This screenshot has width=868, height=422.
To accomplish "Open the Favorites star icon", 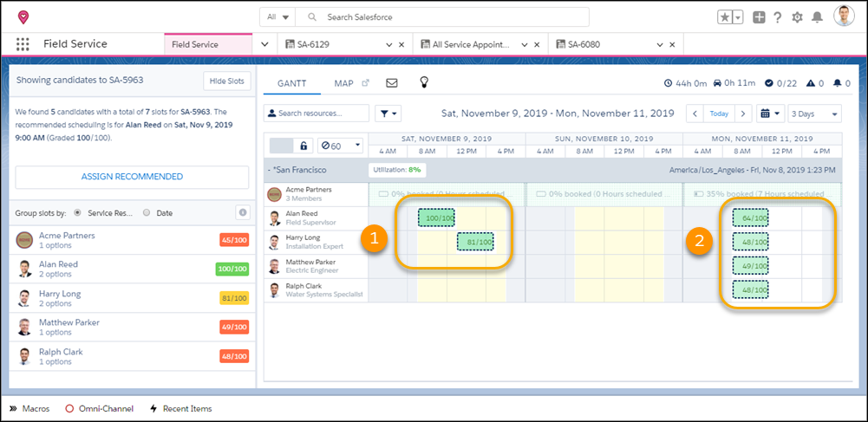I will pyautogui.click(x=725, y=17).
